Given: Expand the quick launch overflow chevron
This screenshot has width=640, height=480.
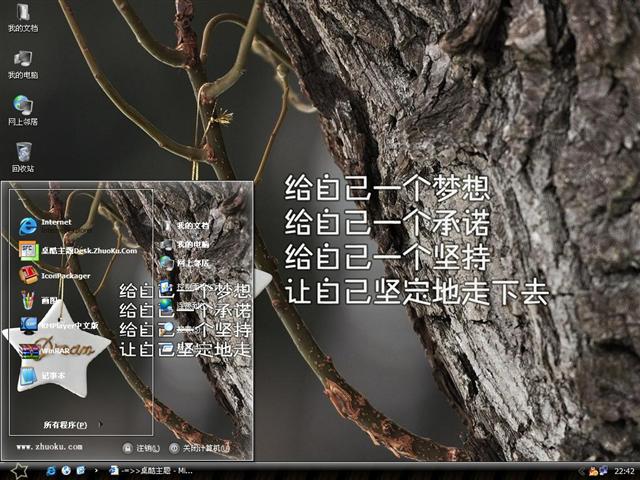Looking at the screenshot, I should pyautogui.click(x=96, y=471).
